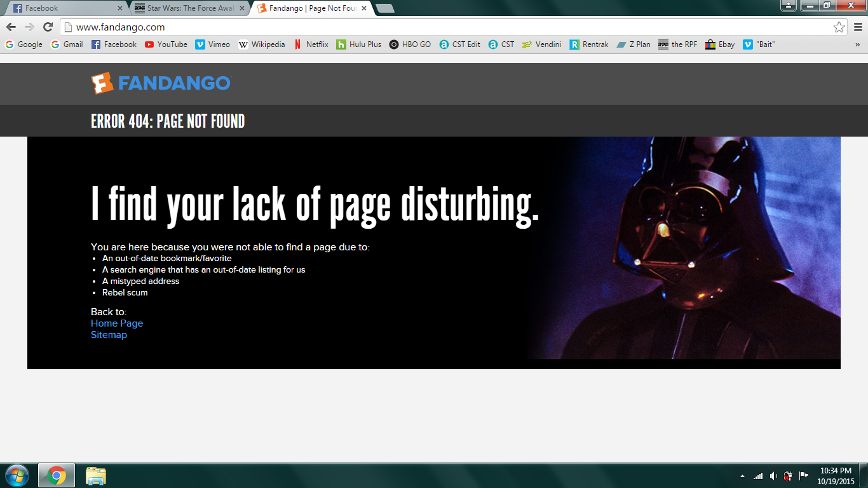
Task: Open the YouTube bookmark
Action: (166, 44)
